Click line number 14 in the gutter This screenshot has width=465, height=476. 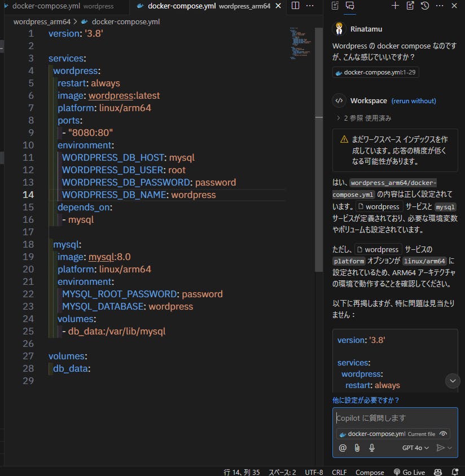(x=28, y=195)
